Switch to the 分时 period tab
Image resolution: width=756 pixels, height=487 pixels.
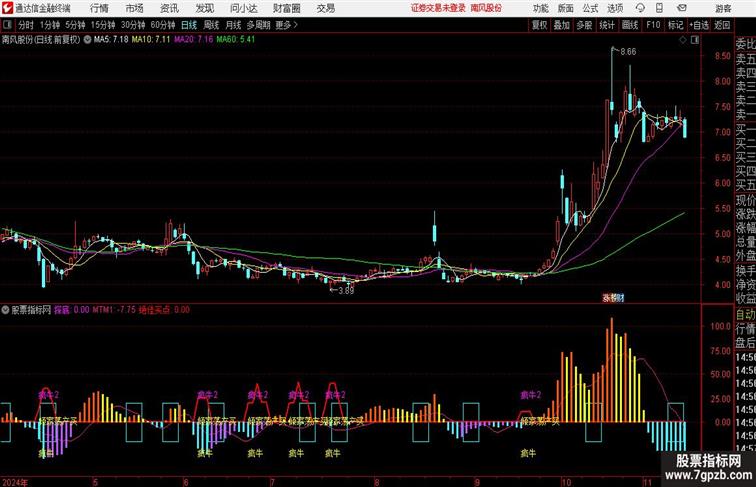click(x=26, y=25)
